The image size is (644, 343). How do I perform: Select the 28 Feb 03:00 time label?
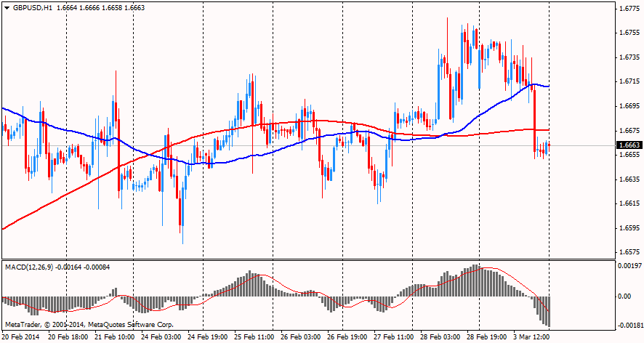coord(440,337)
